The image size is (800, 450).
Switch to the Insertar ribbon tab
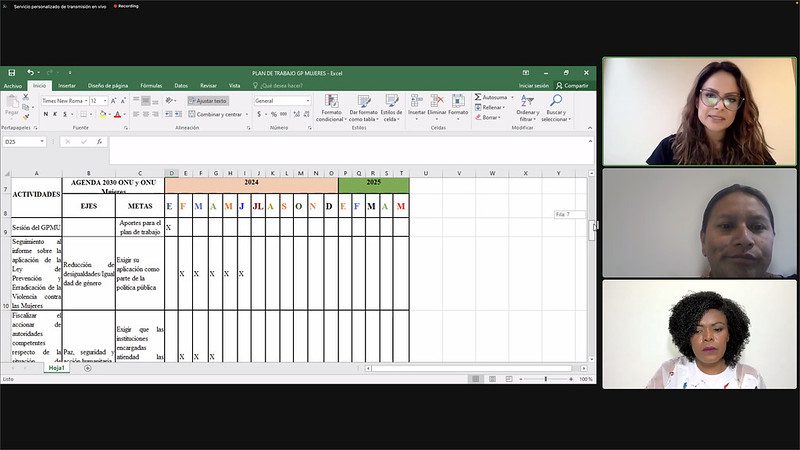click(x=66, y=86)
